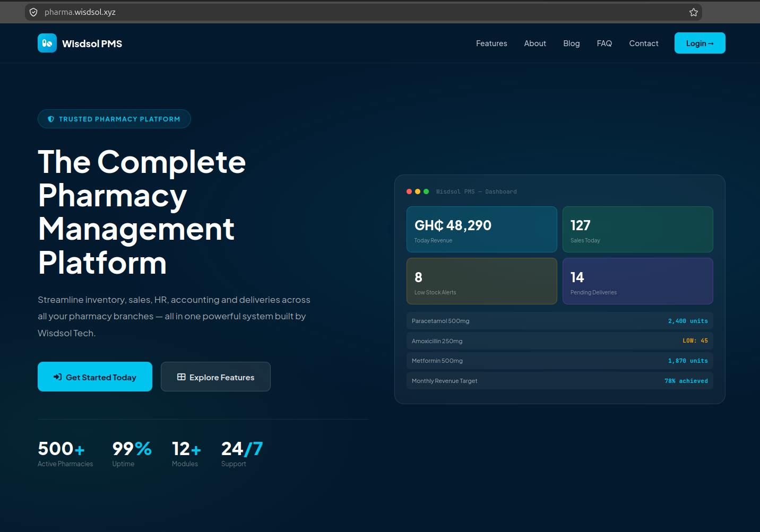Click the "78% achieved" value
The image size is (760, 532).
tap(686, 381)
